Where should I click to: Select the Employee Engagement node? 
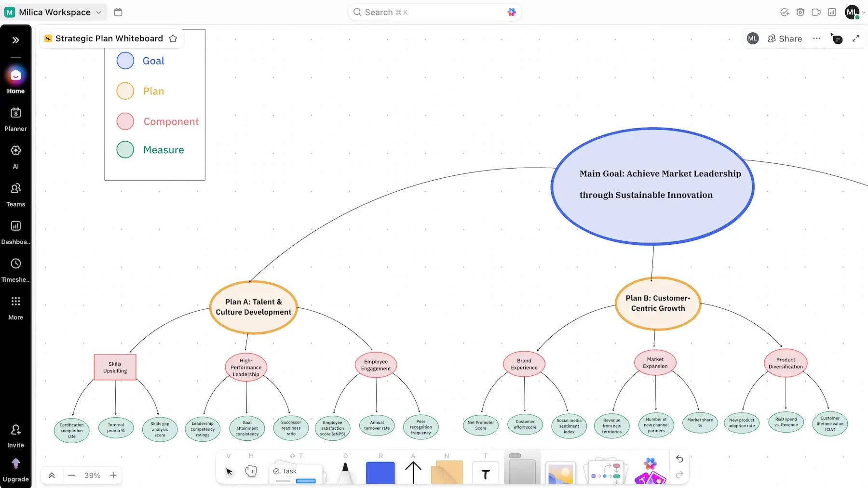(x=376, y=365)
